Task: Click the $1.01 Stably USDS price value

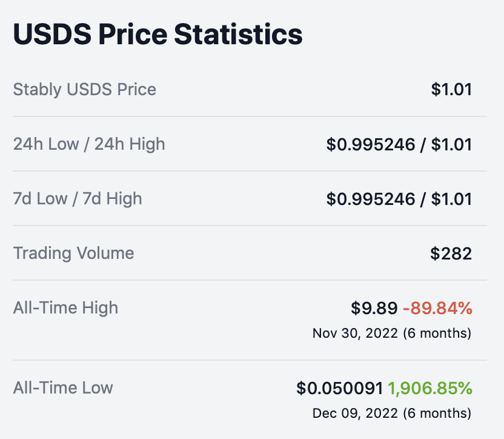Action: click(x=451, y=90)
